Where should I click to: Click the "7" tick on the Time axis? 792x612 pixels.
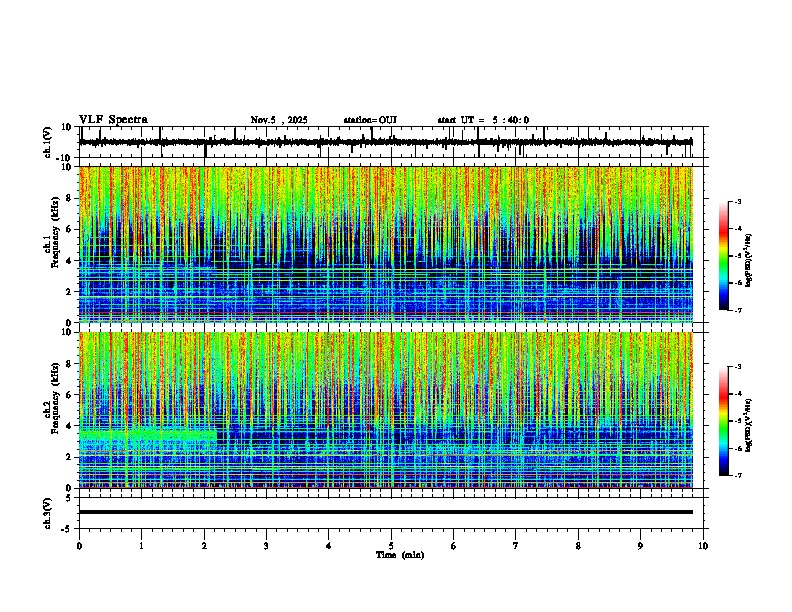516,546
